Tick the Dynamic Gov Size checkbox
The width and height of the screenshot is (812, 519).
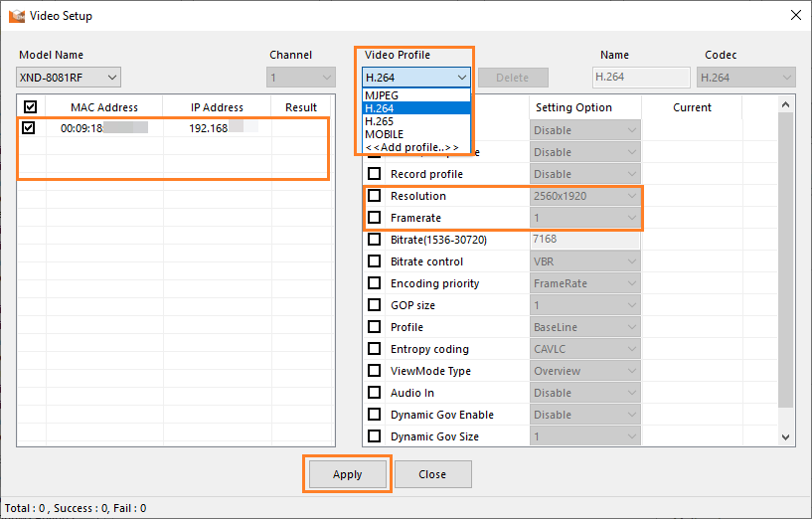374,436
